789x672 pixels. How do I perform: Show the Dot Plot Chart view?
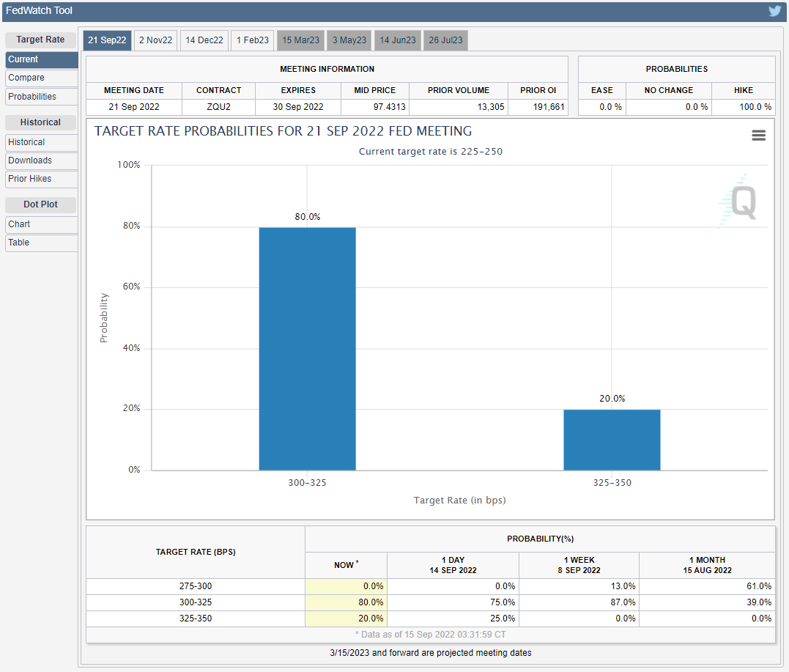[x=41, y=224]
